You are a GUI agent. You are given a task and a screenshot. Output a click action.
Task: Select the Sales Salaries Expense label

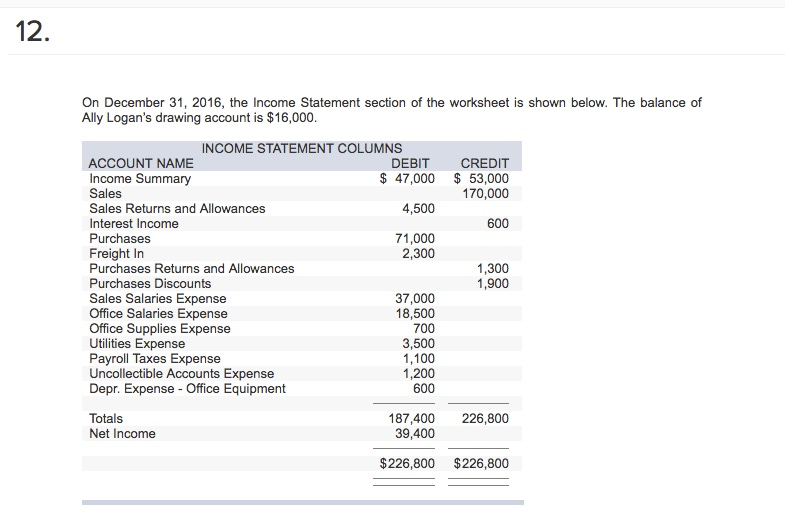(x=158, y=299)
